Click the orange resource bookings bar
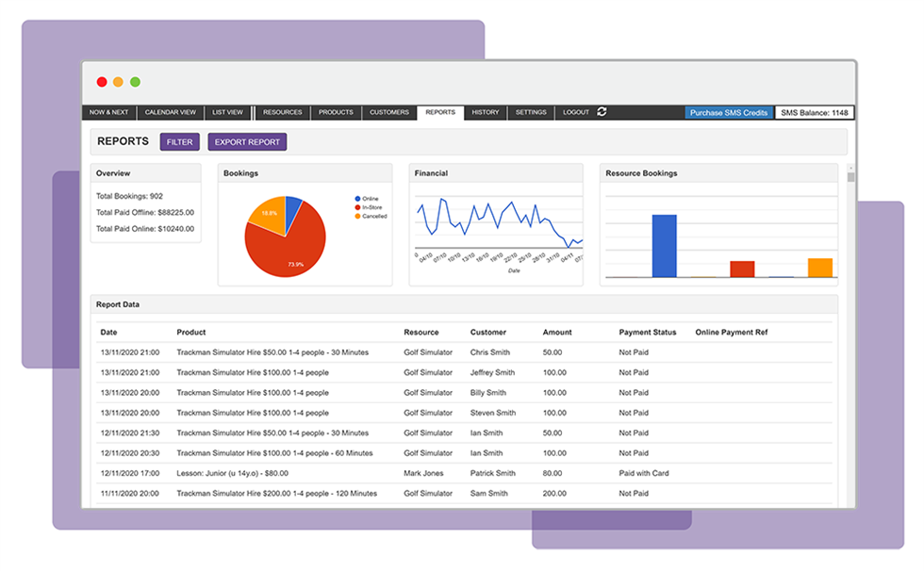The width and height of the screenshot is (924, 571). click(820, 268)
